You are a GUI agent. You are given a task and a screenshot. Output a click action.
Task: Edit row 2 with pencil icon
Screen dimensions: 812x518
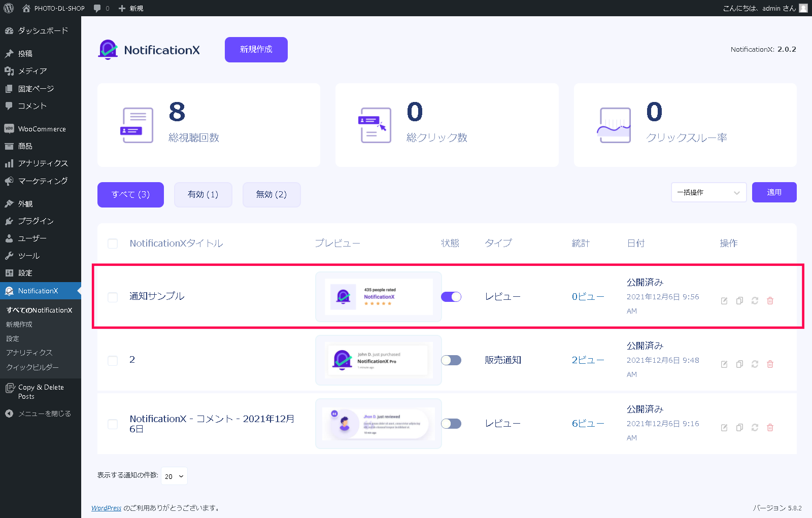click(x=724, y=364)
